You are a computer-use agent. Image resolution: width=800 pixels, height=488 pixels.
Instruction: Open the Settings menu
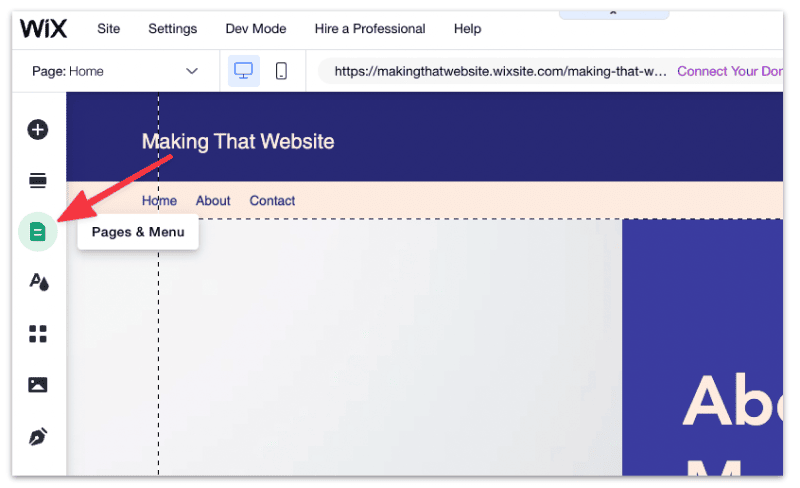[172, 29]
